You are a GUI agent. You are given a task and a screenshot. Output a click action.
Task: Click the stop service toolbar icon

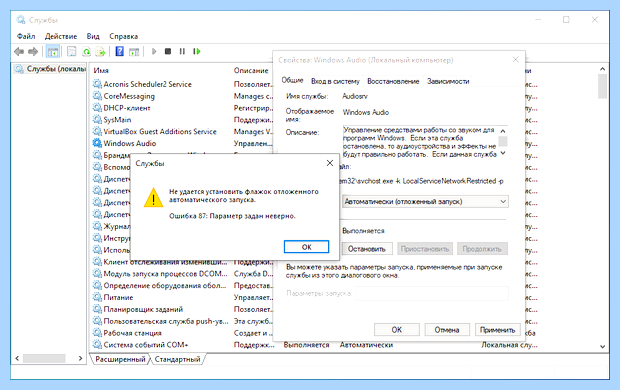168,51
